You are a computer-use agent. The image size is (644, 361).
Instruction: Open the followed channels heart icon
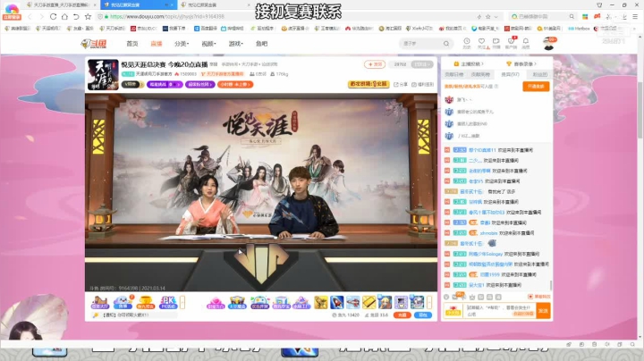481,43
